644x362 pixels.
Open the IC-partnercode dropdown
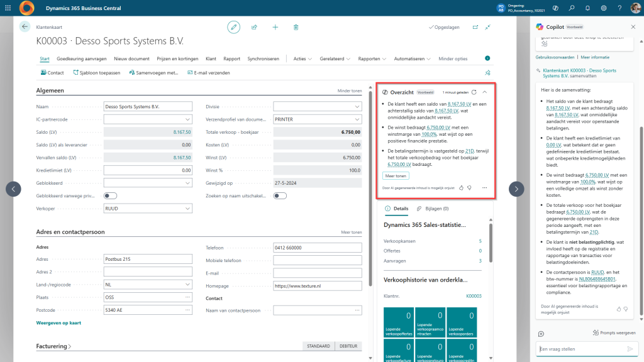point(187,119)
